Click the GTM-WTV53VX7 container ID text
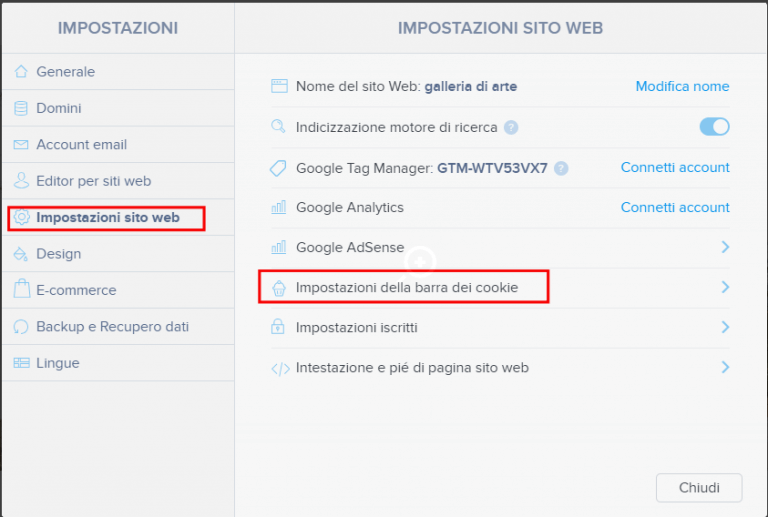The height and width of the screenshot is (517, 768). 492,168
